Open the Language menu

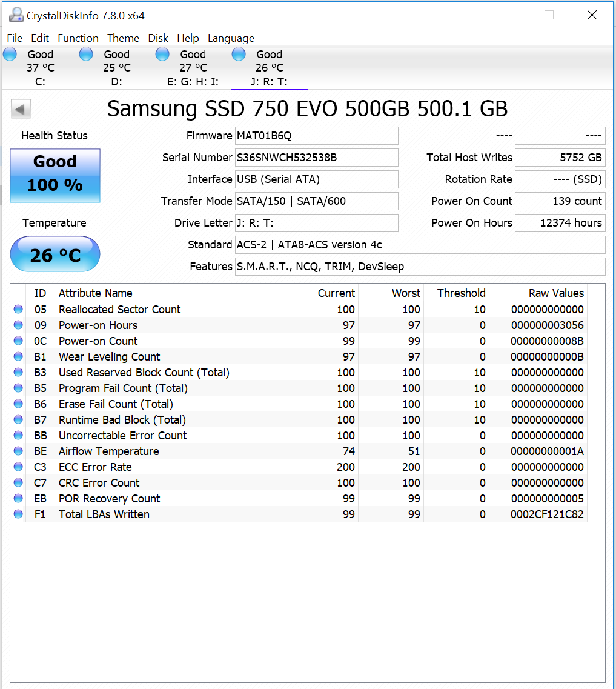(x=231, y=38)
